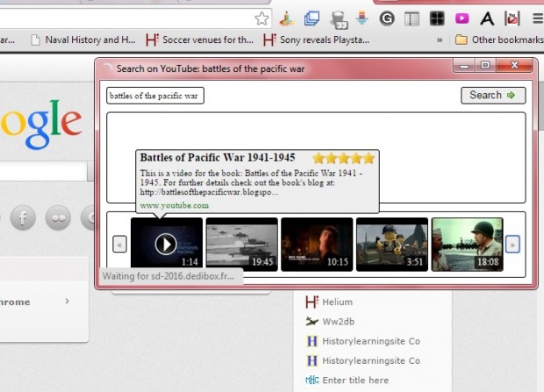Click the YouTube search text field
The height and width of the screenshot is (392, 544).
click(x=155, y=96)
